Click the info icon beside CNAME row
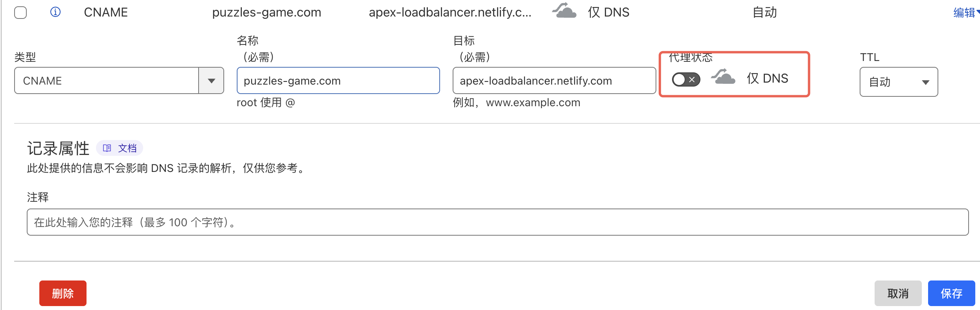Screen dimensions: 980x310 [55, 12]
